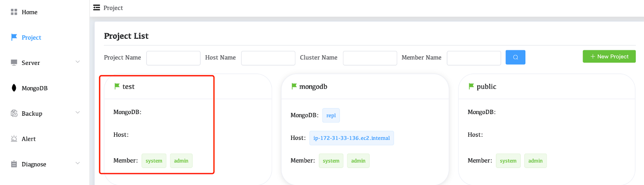Expand the Diagnose submenu chevron
644x185 pixels.
[x=78, y=163]
